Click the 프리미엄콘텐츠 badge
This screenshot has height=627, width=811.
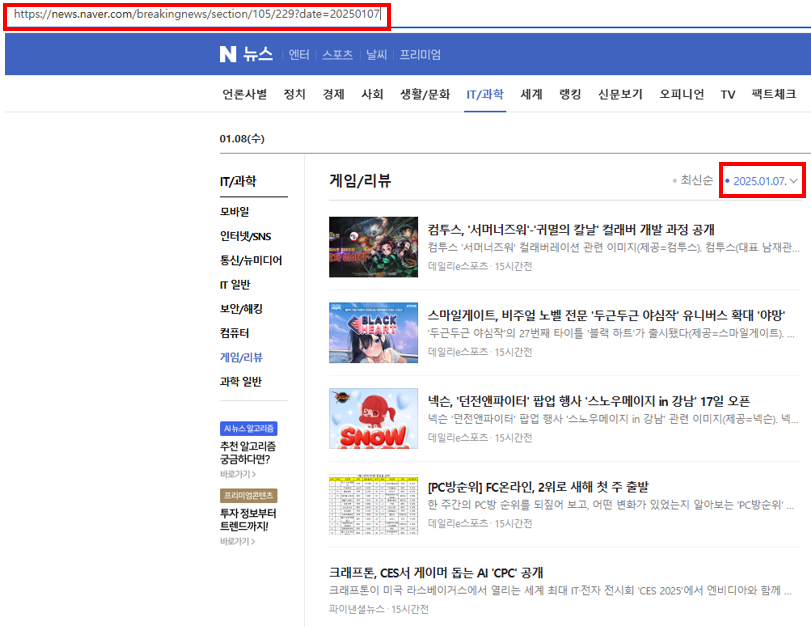tap(249, 496)
